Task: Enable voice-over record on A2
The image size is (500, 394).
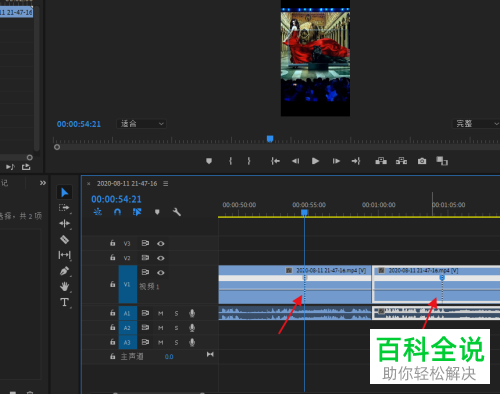Action: (192, 328)
